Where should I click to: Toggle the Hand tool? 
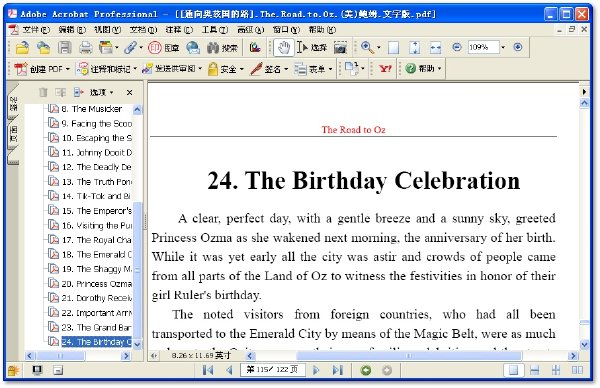click(284, 47)
